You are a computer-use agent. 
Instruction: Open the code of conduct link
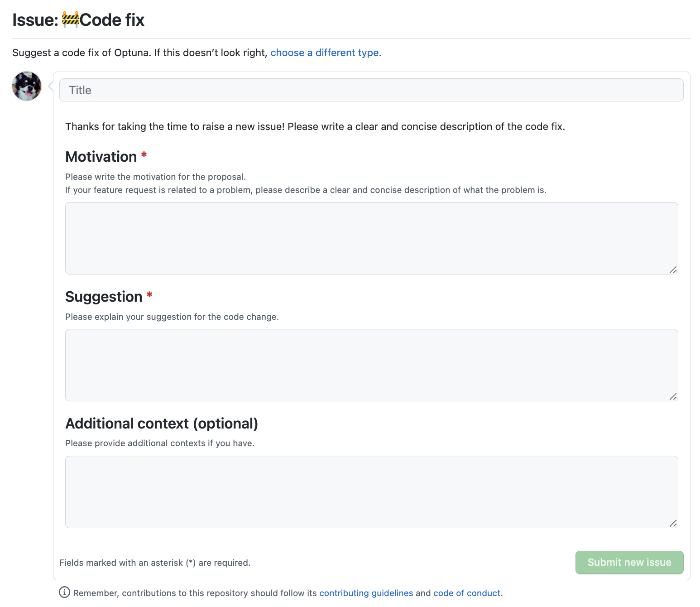click(x=466, y=593)
